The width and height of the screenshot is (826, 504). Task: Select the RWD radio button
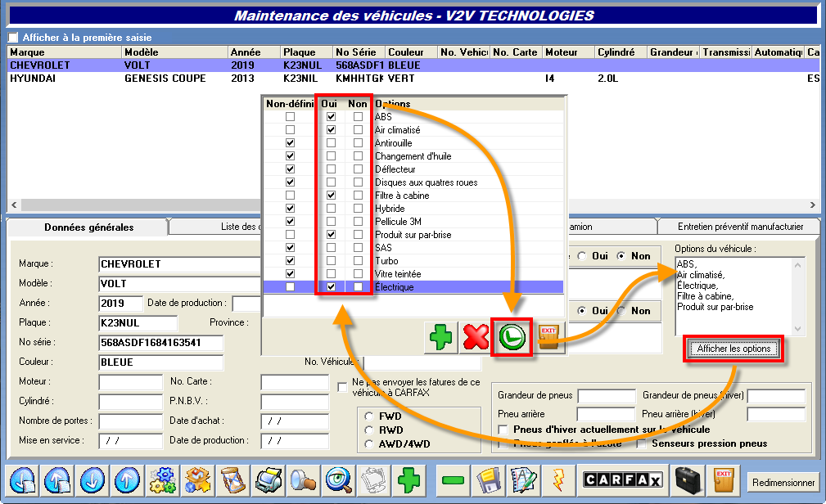pyautogui.click(x=368, y=430)
